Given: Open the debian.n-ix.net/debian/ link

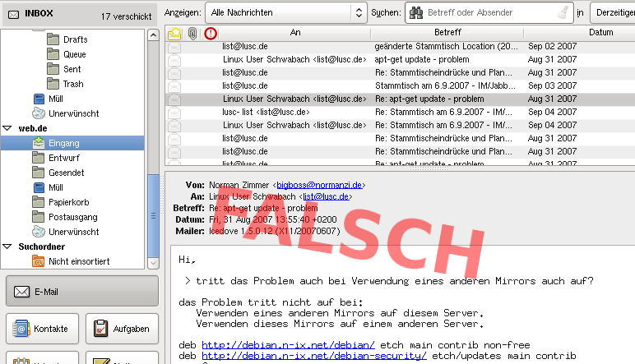Looking at the screenshot, I should pos(289,344).
